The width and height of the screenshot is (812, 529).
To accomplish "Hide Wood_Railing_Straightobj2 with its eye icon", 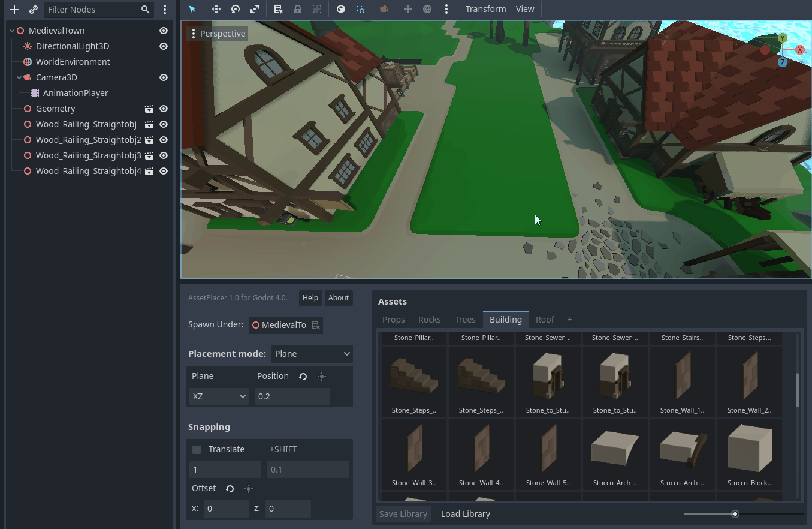I will coord(164,140).
